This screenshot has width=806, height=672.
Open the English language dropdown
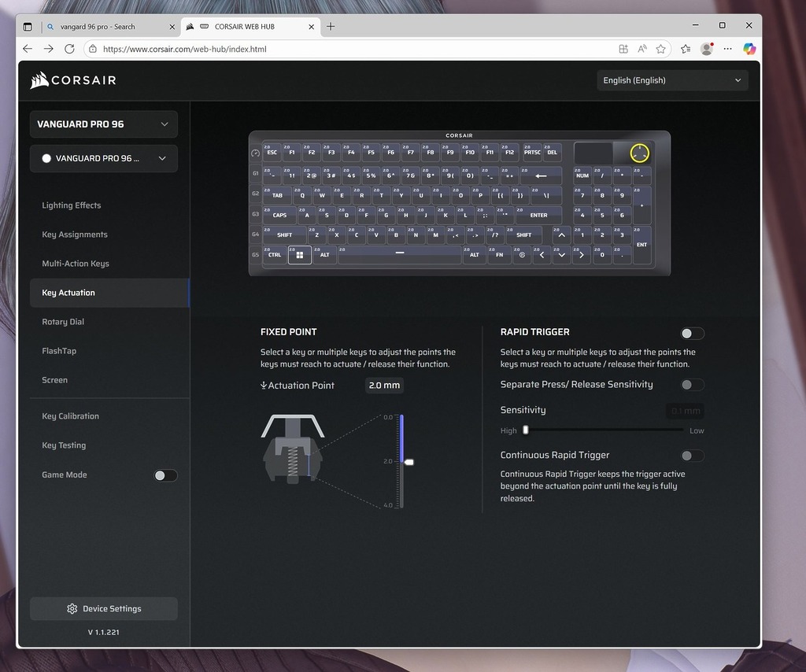coord(672,80)
